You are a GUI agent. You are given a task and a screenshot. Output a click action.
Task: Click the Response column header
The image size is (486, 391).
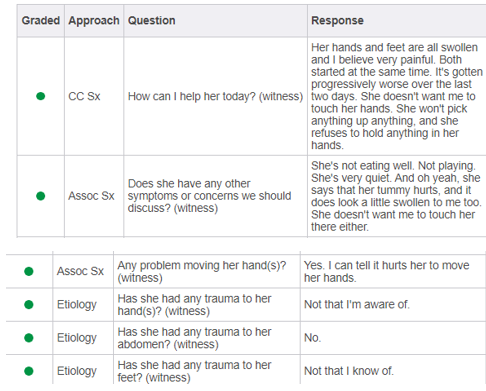click(x=337, y=20)
